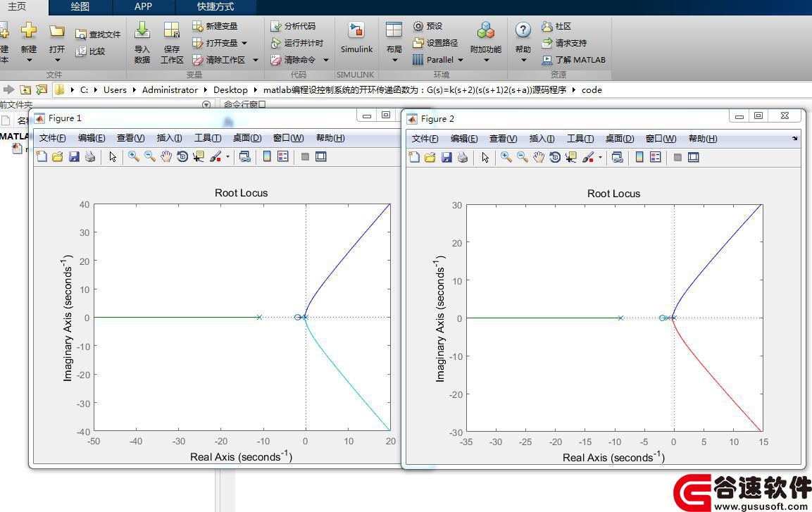The height and width of the screenshot is (512, 812).
Task: Save Figure 1 with the floppy icon
Action: [x=74, y=156]
